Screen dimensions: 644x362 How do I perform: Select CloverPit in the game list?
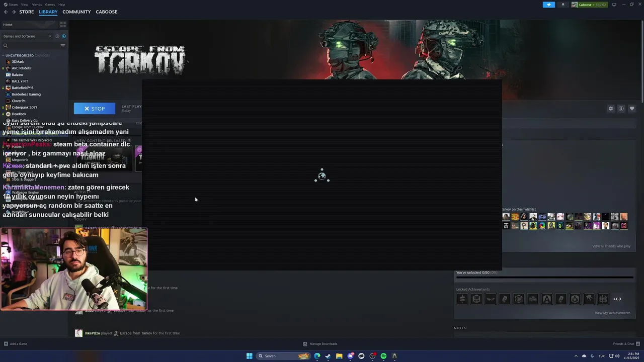[x=19, y=101]
